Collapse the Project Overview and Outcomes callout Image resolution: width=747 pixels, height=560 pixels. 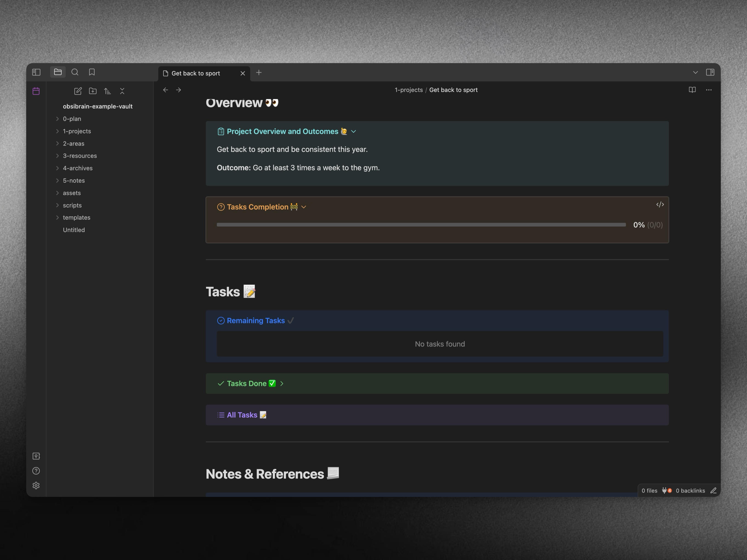354,132
